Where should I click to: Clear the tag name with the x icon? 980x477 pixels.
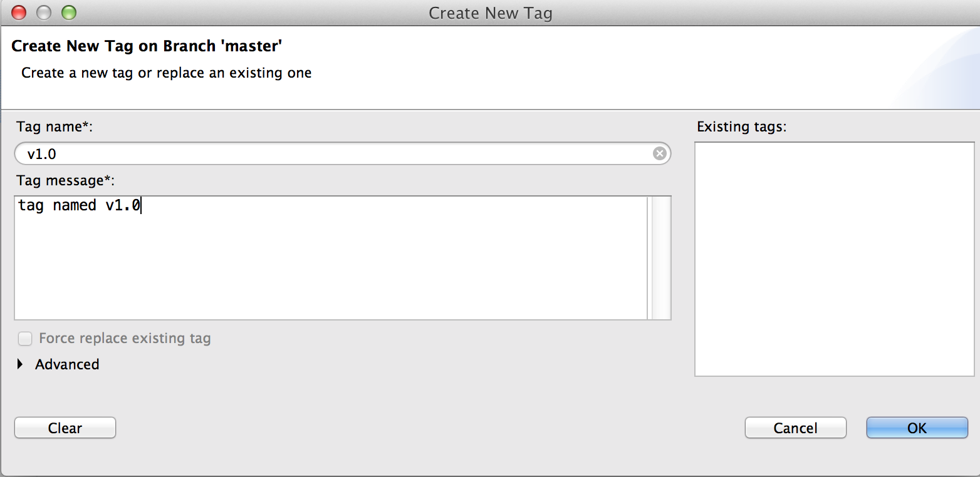tap(659, 153)
